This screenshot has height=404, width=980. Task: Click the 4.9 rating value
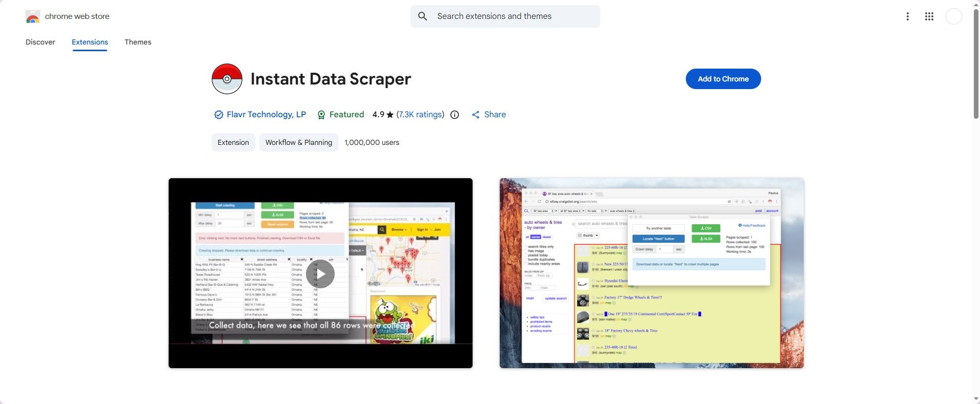[378, 115]
